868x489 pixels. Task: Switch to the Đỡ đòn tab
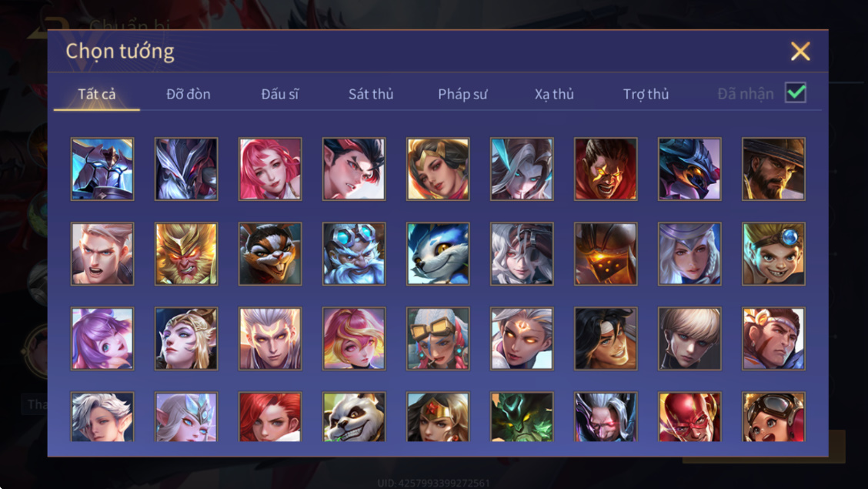click(x=189, y=94)
